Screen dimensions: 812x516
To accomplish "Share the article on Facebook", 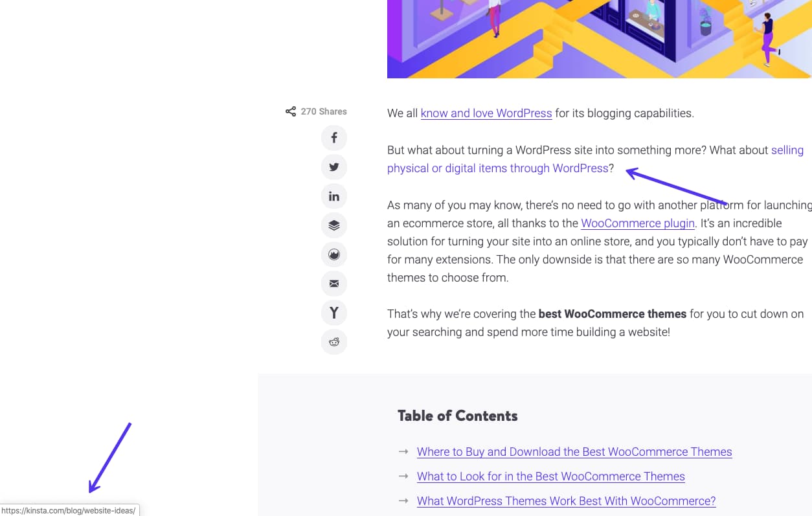I will click(333, 137).
